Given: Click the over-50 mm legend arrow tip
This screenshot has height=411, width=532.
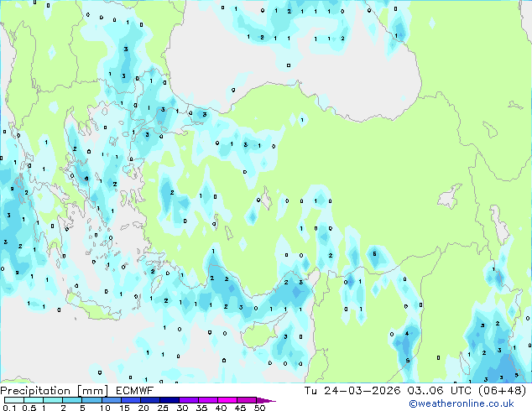Looking at the screenshot, I should pyautogui.click(x=266, y=400).
